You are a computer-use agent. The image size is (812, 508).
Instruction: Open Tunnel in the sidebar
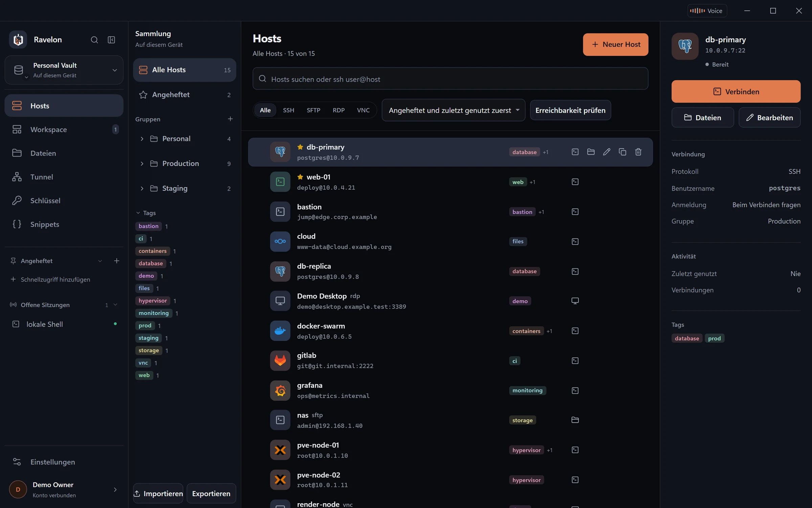pos(64,177)
